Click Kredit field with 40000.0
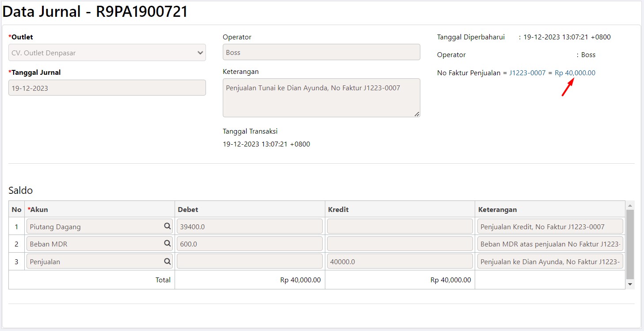 tap(400, 262)
